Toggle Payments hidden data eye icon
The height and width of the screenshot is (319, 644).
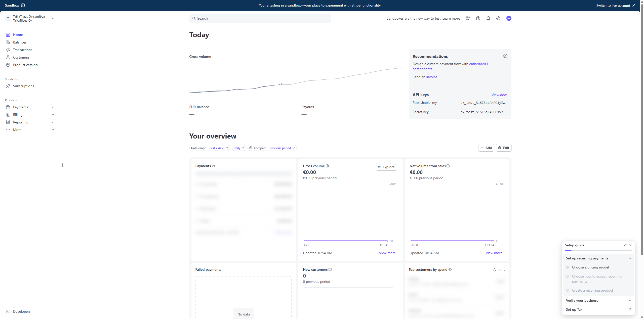213,166
